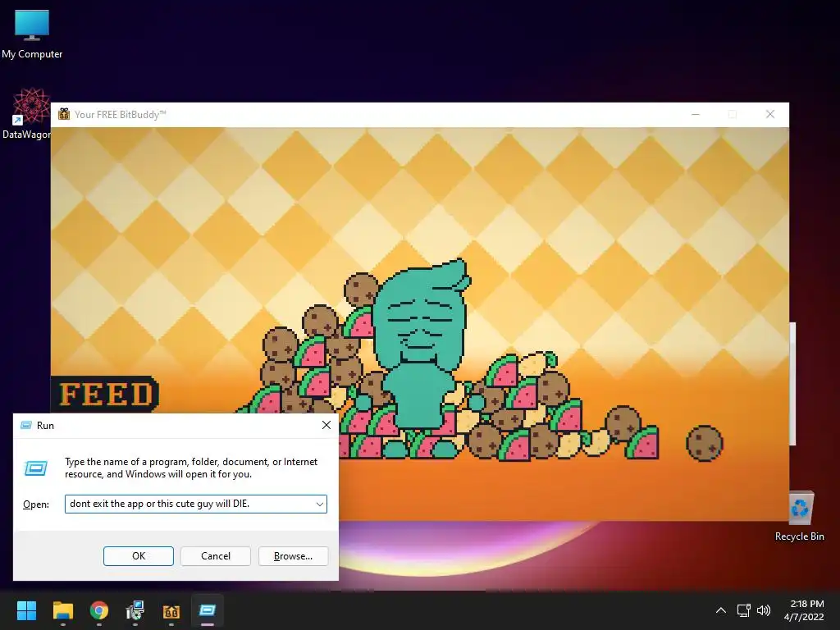
Task: Click the FEED button in BitBuddy
Action: 106,395
